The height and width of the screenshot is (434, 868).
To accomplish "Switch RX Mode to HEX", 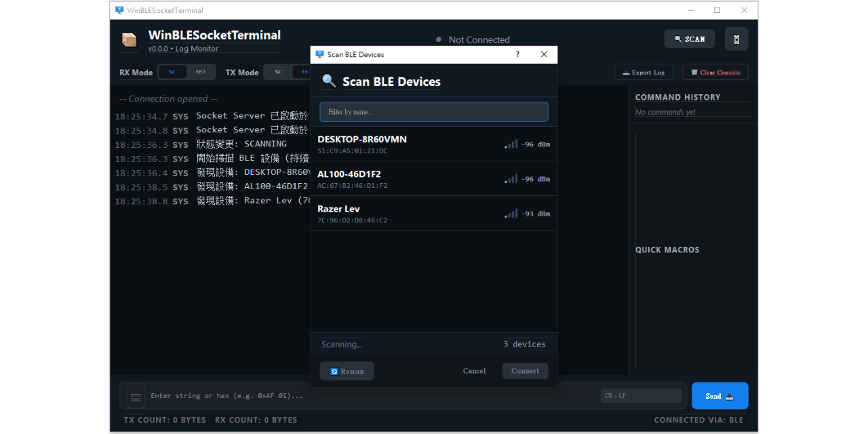I will tap(201, 72).
